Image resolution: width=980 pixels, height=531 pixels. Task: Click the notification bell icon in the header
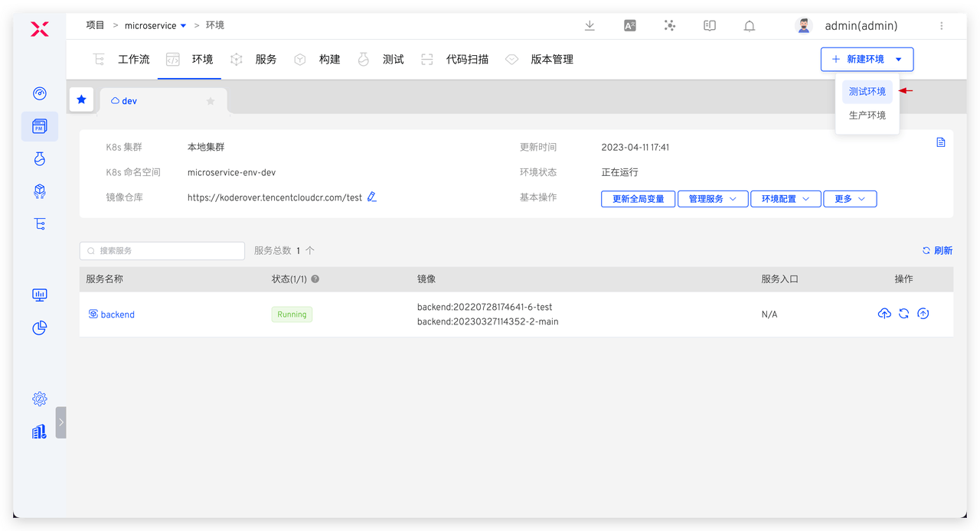[x=749, y=25]
